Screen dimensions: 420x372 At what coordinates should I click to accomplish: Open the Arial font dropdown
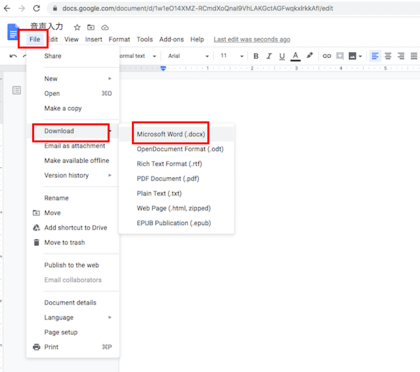pos(188,56)
